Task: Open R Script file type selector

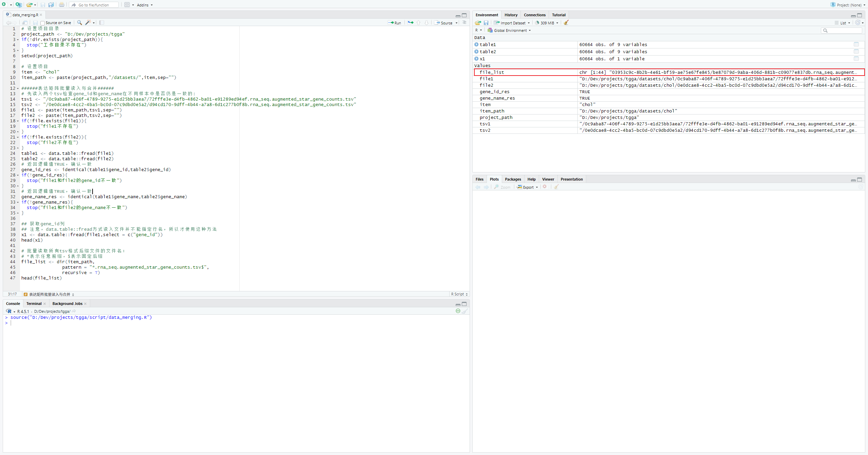Action: (x=459, y=294)
